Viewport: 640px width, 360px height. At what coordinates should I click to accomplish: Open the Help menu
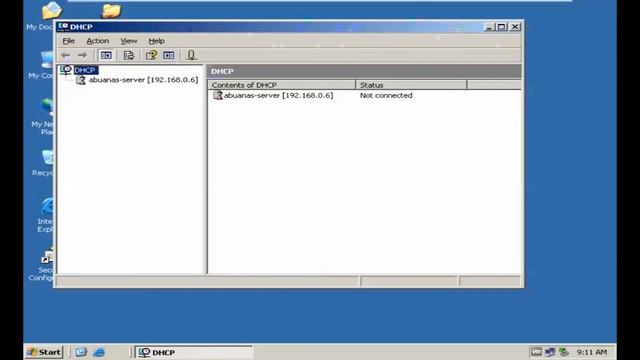coord(156,41)
